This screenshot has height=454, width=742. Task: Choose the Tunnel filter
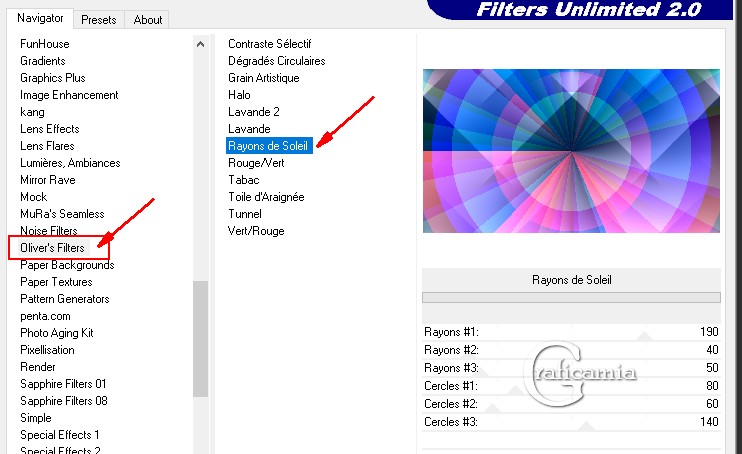point(245,214)
